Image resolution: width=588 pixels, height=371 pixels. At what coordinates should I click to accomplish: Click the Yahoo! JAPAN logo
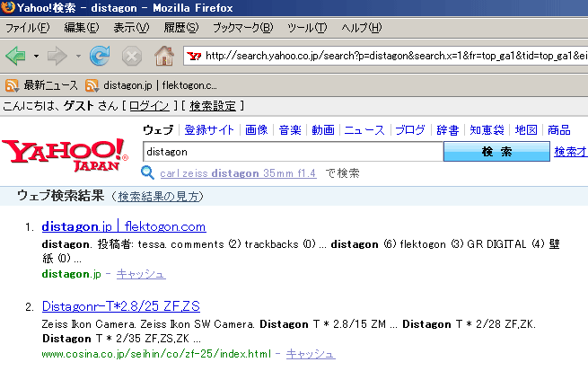65,155
